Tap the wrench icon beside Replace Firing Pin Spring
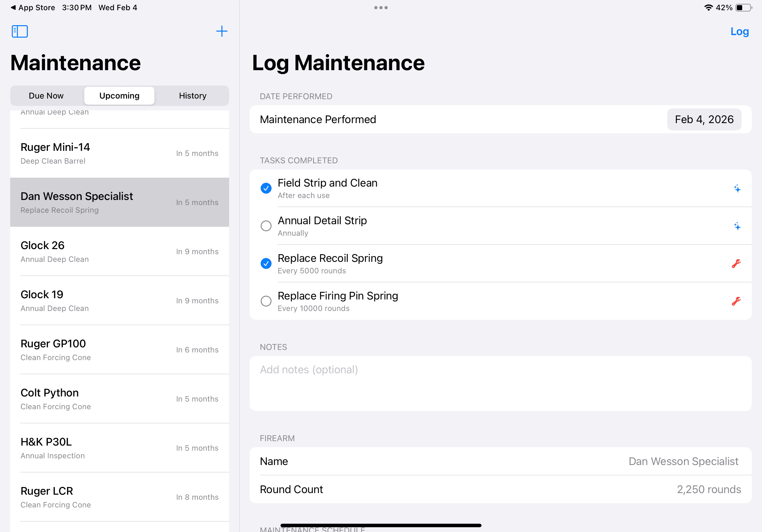This screenshot has width=762, height=532. coord(736,301)
